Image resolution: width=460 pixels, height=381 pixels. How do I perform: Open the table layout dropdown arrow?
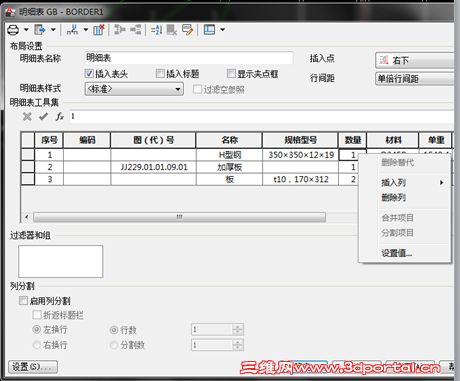click(222, 30)
